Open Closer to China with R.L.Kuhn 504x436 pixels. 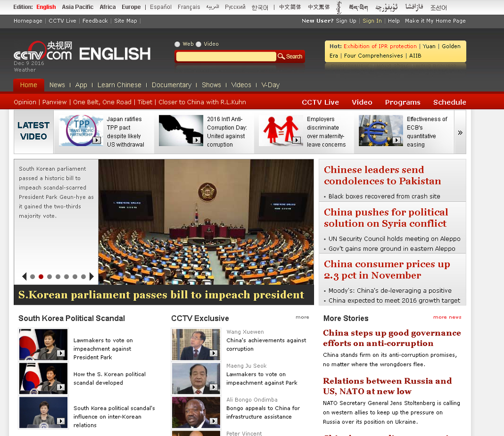pyautogui.click(x=202, y=102)
